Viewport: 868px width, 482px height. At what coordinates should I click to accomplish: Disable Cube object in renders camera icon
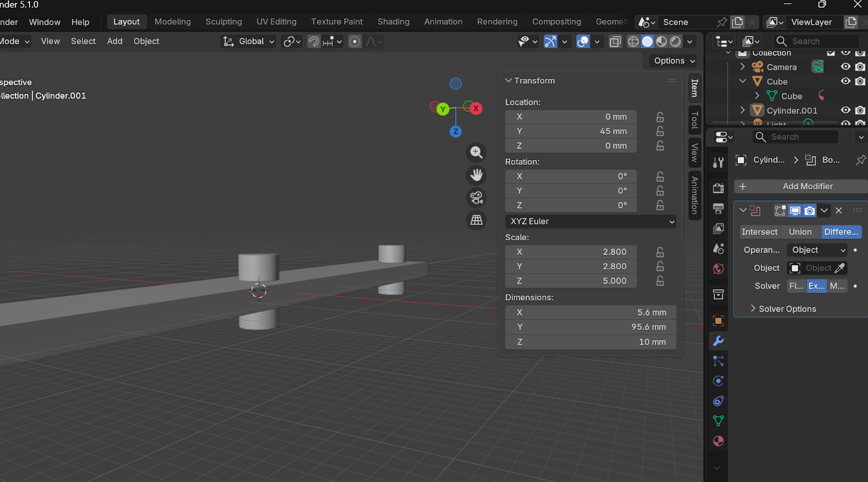pos(860,81)
